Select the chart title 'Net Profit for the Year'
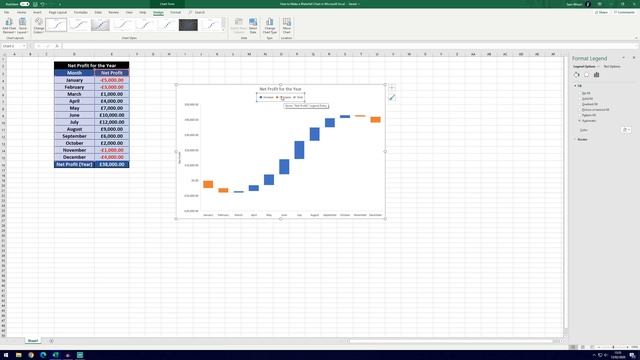 (280, 89)
